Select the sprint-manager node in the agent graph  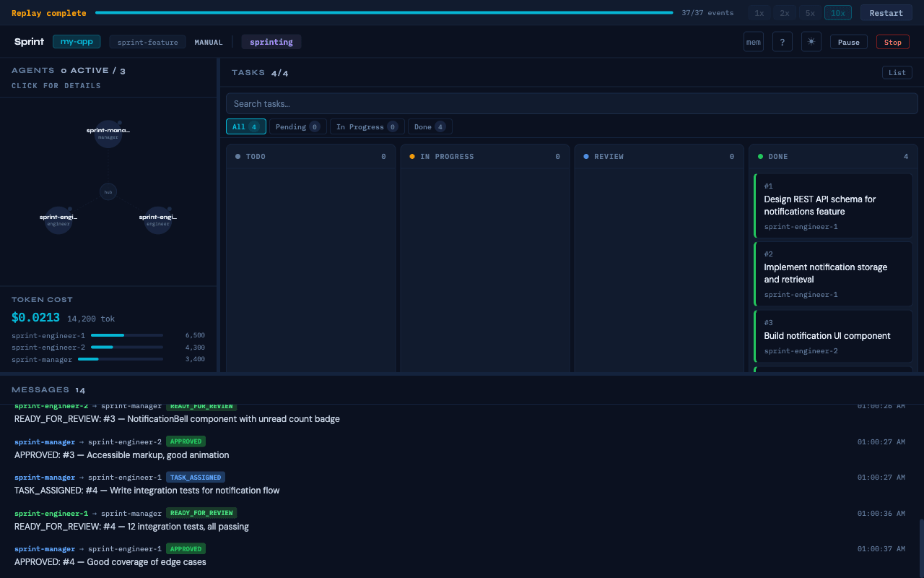[108, 134]
